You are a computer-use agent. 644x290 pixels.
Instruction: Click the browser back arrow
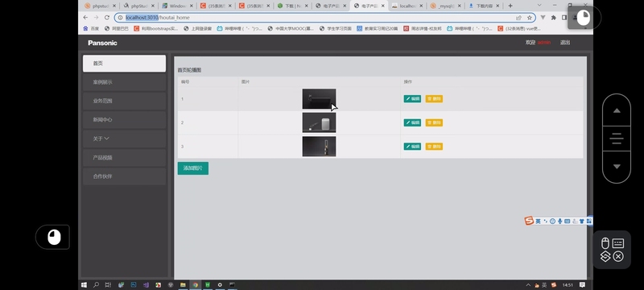(85, 18)
